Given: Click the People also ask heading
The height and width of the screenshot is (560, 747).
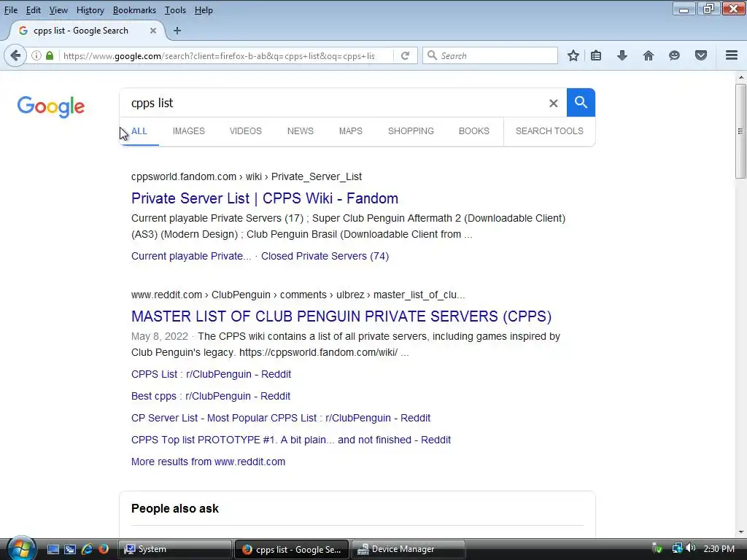Looking at the screenshot, I should coord(175,508).
